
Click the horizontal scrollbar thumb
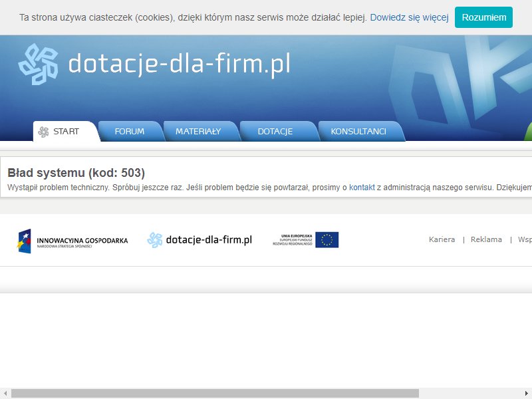215,394
